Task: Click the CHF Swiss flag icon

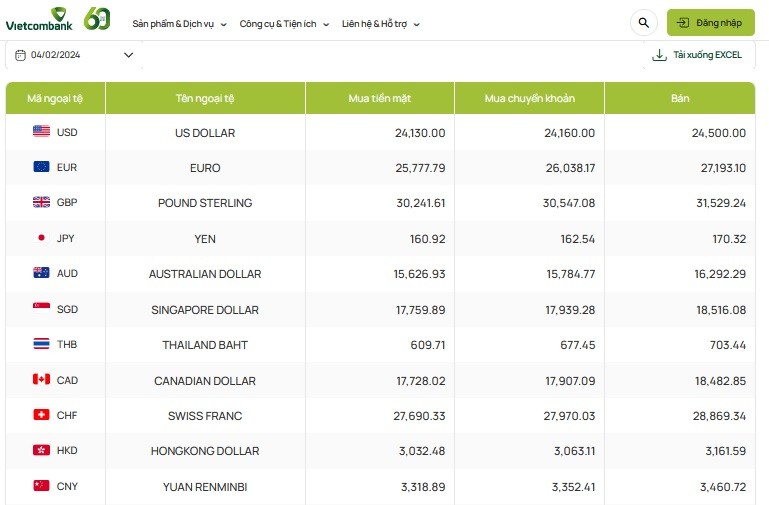Action: (x=41, y=415)
